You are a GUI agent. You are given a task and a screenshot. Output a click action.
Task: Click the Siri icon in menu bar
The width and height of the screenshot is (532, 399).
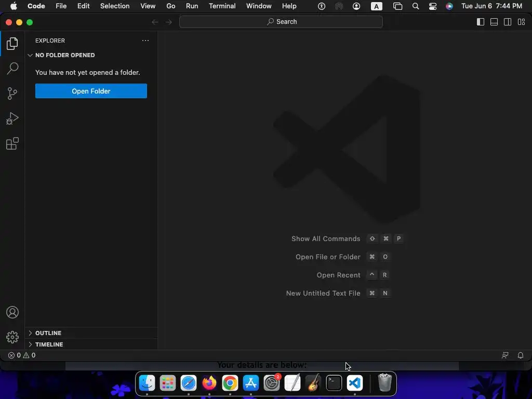pyautogui.click(x=449, y=6)
